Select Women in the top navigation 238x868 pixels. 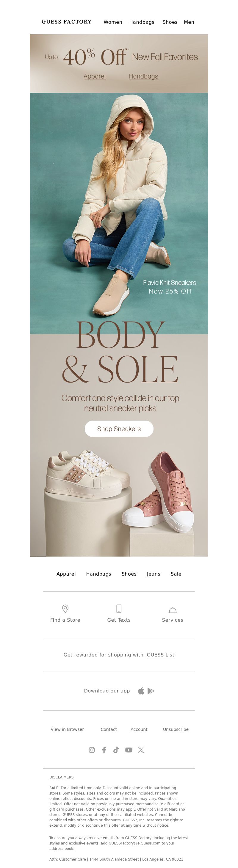click(113, 22)
